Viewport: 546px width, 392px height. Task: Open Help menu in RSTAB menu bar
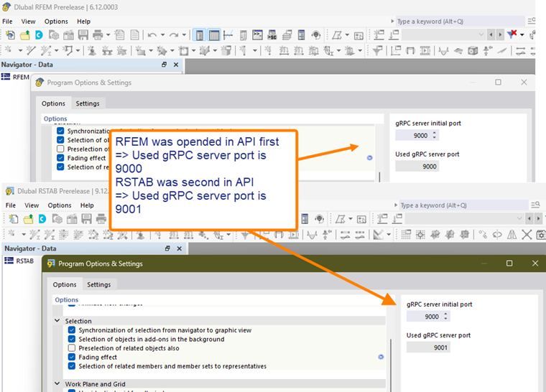click(x=86, y=205)
